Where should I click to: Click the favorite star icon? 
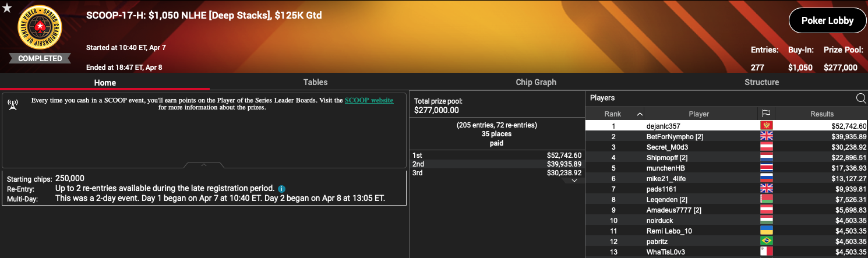point(6,9)
